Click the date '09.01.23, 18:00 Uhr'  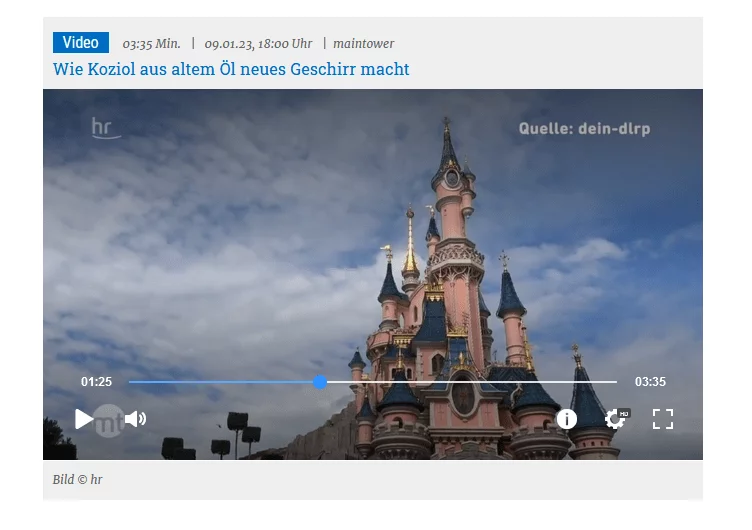click(258, 44)
